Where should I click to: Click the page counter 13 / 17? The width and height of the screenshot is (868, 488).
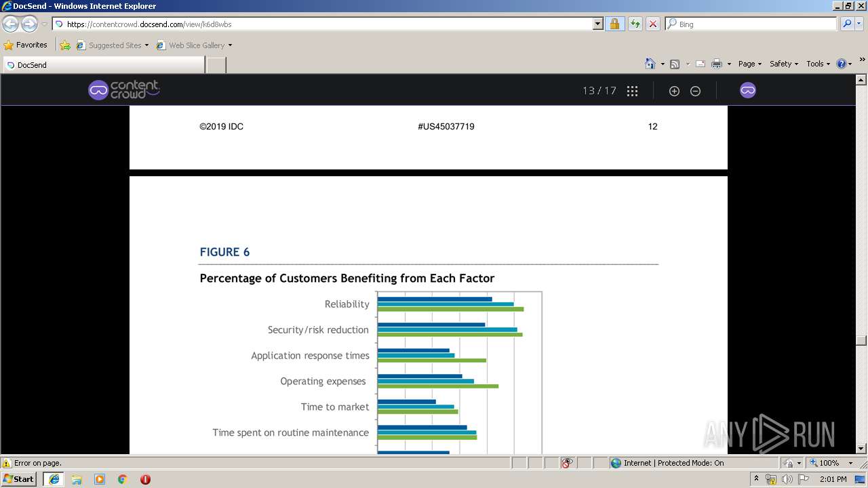pos(599,91)
